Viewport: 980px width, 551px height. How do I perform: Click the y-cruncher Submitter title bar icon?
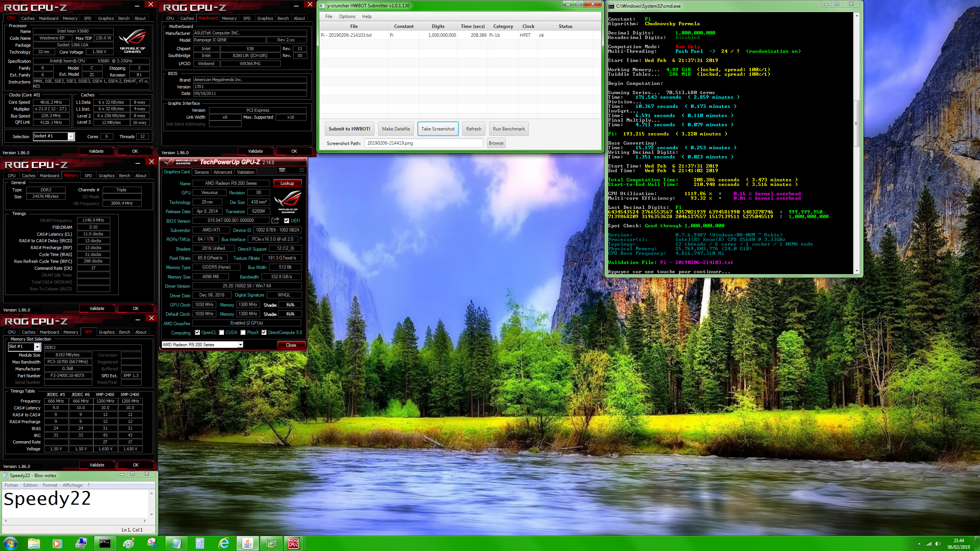pyautogui.click(x=322, y=6)
